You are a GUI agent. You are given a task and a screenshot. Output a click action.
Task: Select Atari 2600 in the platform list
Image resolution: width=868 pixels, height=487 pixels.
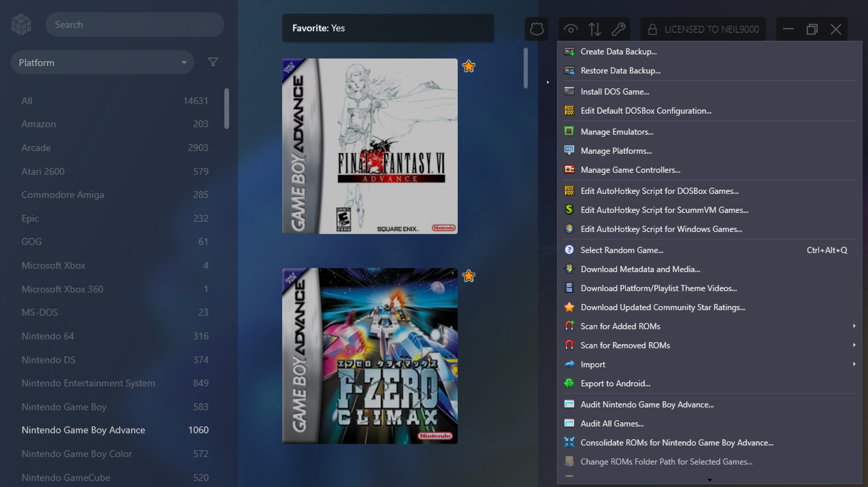[115, 171]
